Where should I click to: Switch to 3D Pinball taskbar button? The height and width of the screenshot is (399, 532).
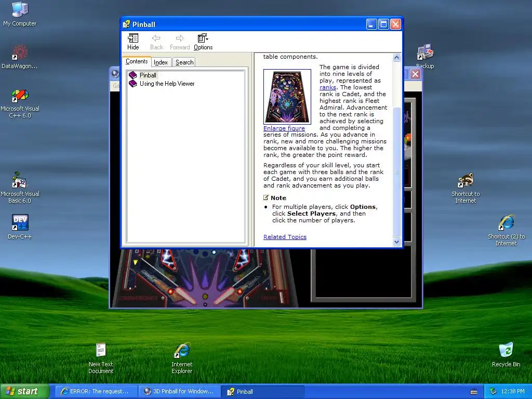pos(180,391)
